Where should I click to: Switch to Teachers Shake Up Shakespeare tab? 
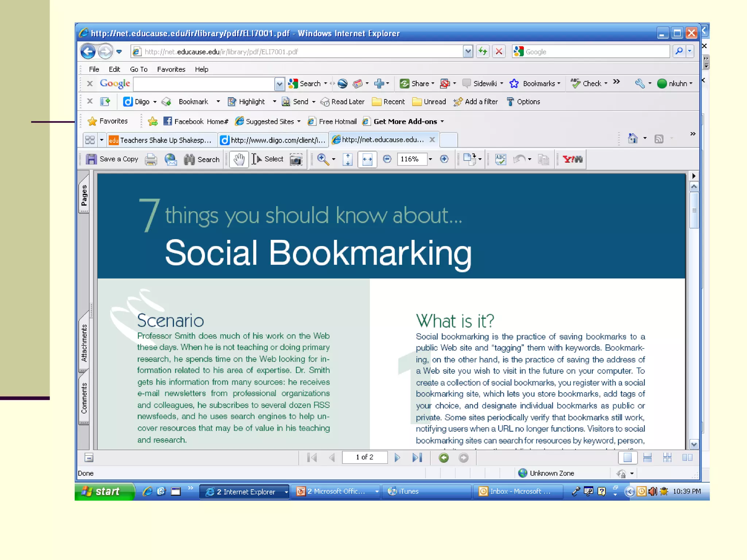pyautogui.click(x=162, y=140)
